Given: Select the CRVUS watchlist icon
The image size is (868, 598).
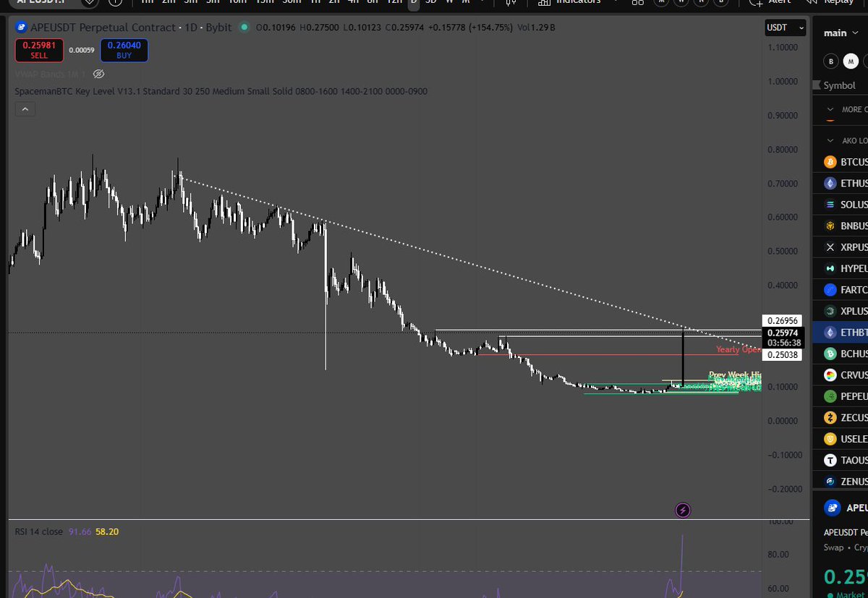Looking at the screenshot, I should tap(830, 375).
